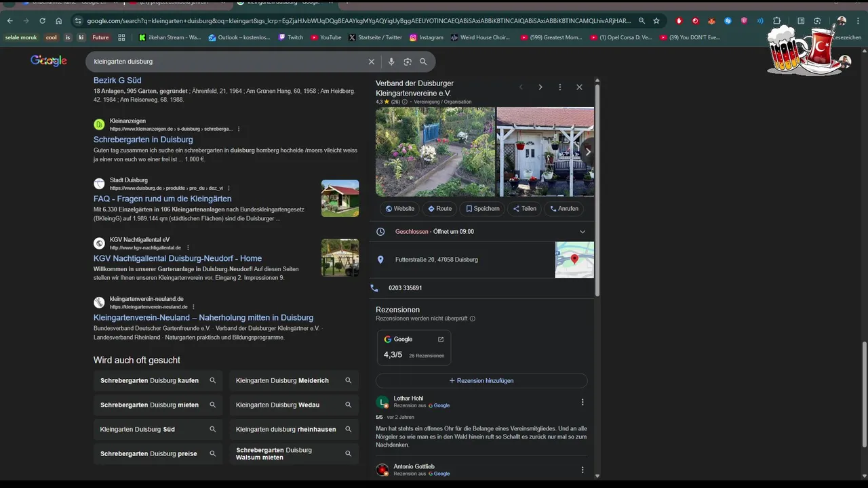868x488 pixels.
Task: Open the 'ki' bookmark folder
Action: [81, 38]
